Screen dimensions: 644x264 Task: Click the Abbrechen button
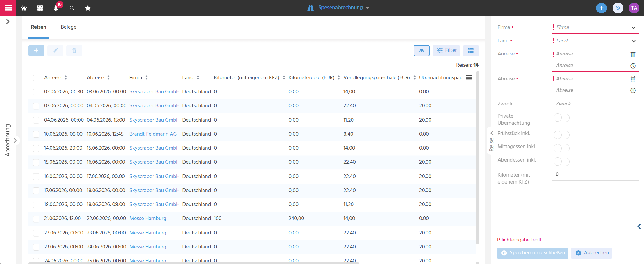coord(592,253)
